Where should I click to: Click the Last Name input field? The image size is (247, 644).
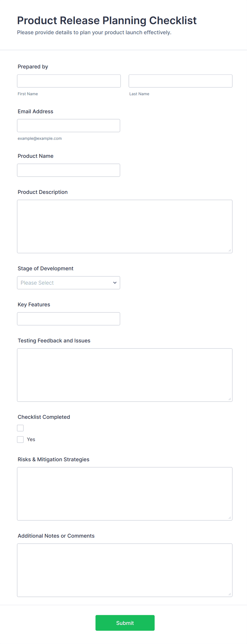[180, 81]
